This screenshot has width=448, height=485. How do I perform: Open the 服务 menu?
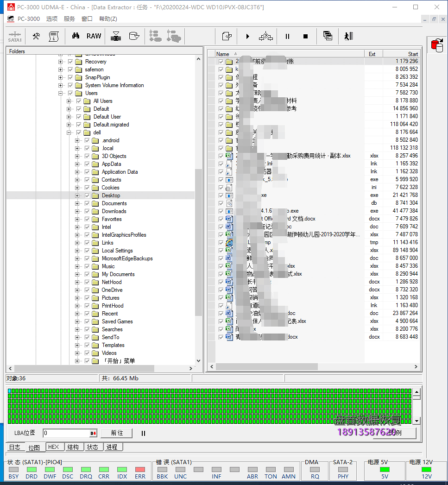[x=69, y=19]
